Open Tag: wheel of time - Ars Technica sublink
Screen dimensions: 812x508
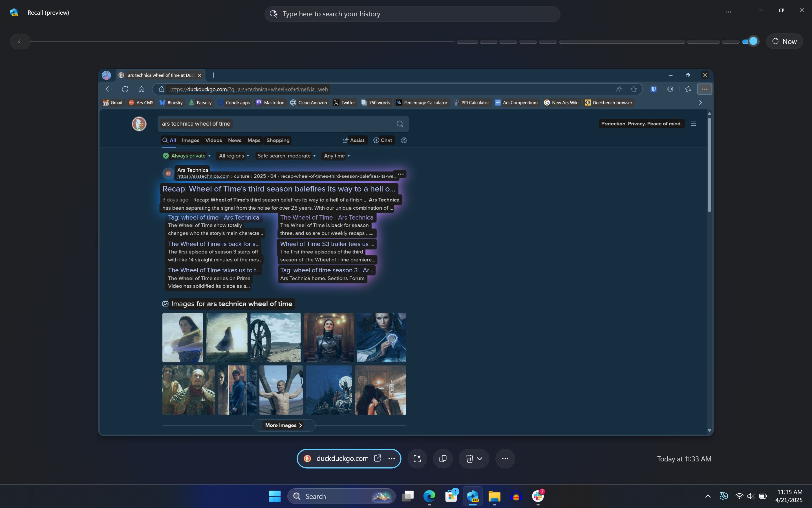click(x=213, y=217)
